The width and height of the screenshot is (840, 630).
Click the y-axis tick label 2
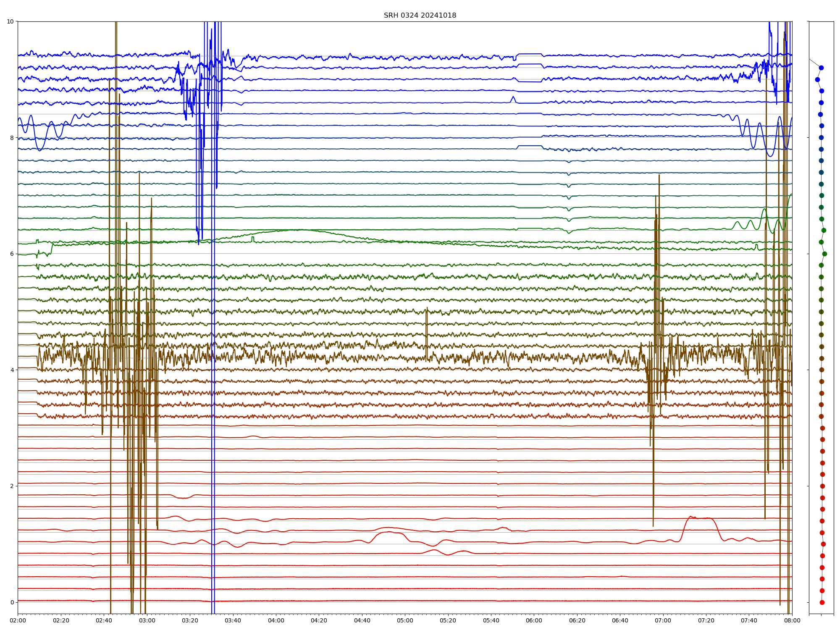pos(12,486)
